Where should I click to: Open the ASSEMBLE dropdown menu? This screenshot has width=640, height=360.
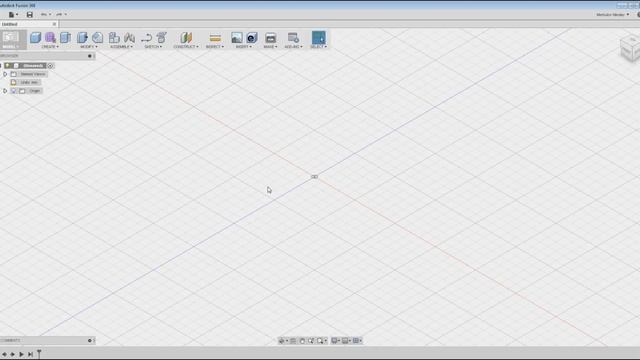tap(122, 47)
